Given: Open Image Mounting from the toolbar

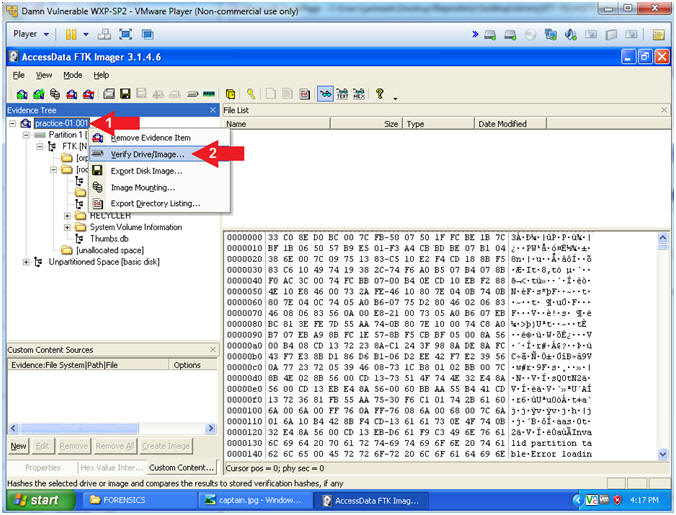Looking at the screenshot, I should pos(55,94).
